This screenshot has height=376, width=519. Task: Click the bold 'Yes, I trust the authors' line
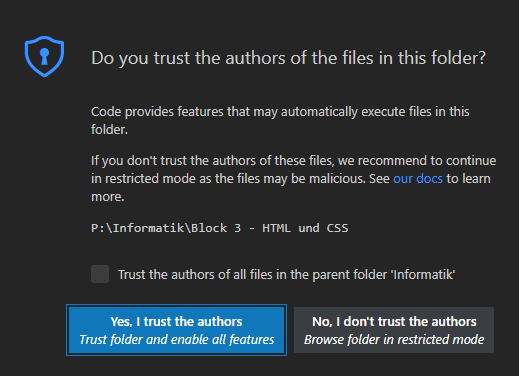(176, 322)
